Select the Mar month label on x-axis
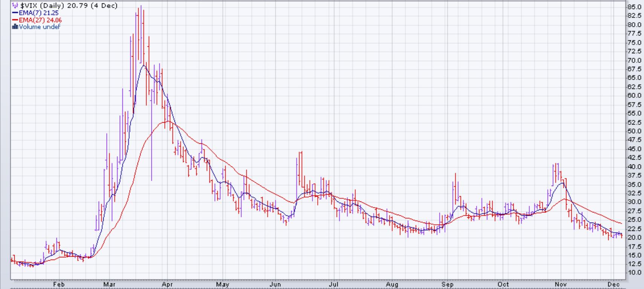This screenshot has height=289, width=644. [x=109, y=284]
